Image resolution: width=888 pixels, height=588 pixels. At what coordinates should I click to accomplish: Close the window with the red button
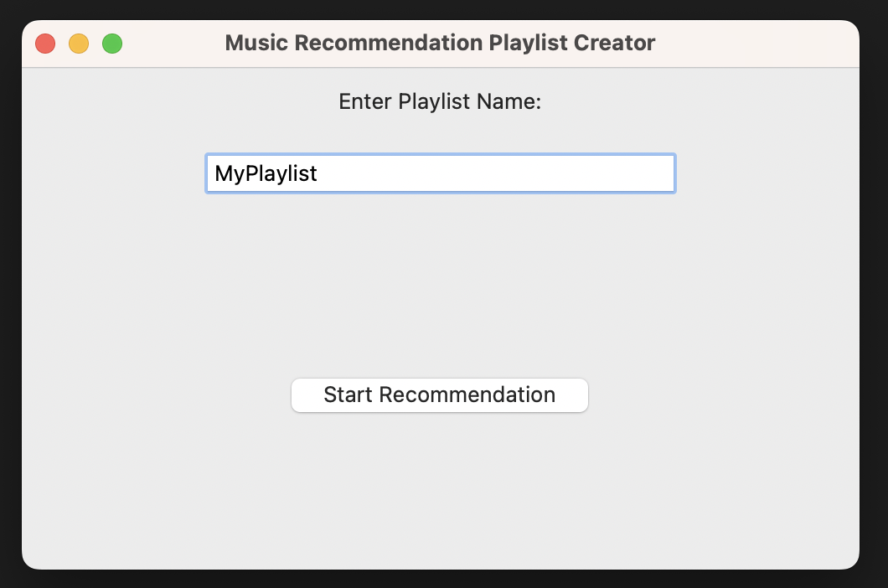tap(45, 44)
